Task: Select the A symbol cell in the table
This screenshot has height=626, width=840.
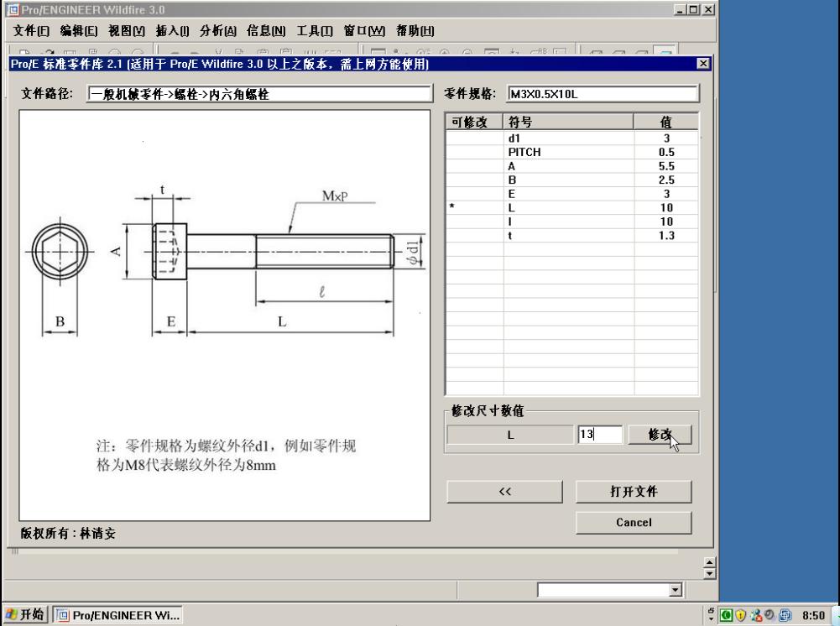Action: (x=568, y=166)
